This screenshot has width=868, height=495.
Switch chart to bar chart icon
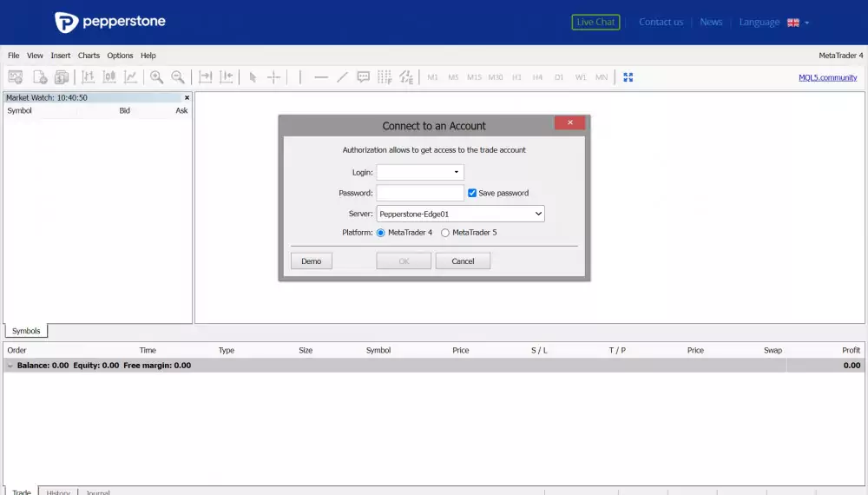[x=88, y=77]
